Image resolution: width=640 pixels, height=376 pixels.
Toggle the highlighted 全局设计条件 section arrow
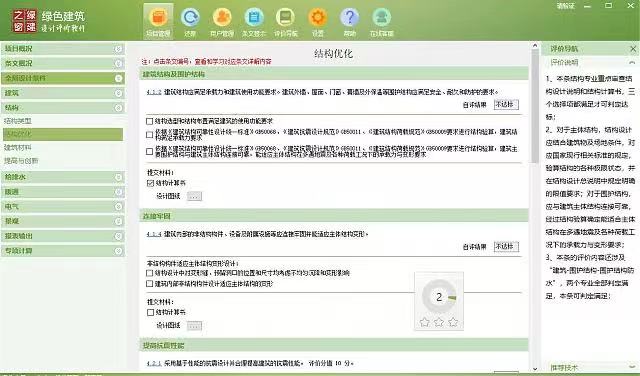tap(118, 78)
